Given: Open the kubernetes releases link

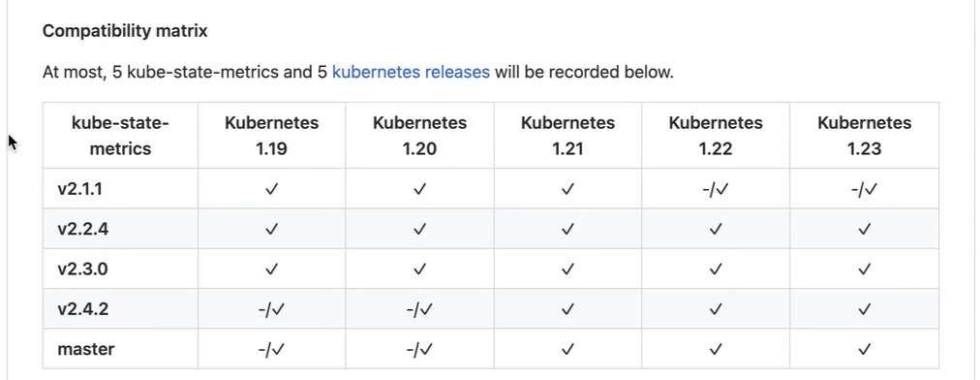Looking at the screenshot, I should 411,72.
